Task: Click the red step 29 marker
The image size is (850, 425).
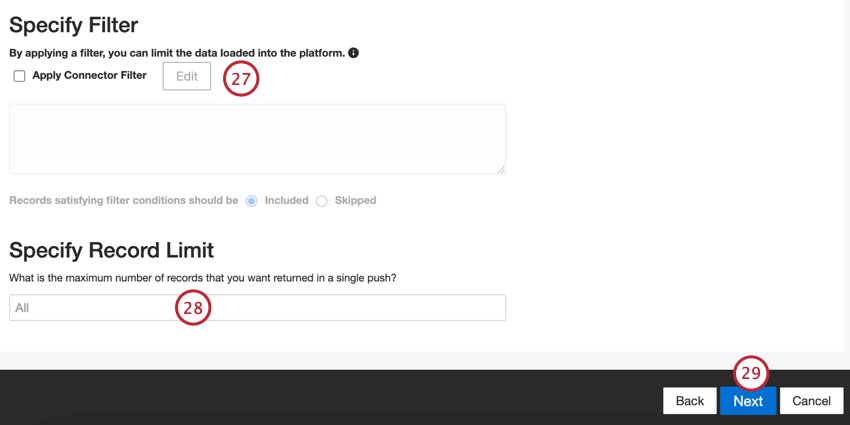Action: click(751, 373)
